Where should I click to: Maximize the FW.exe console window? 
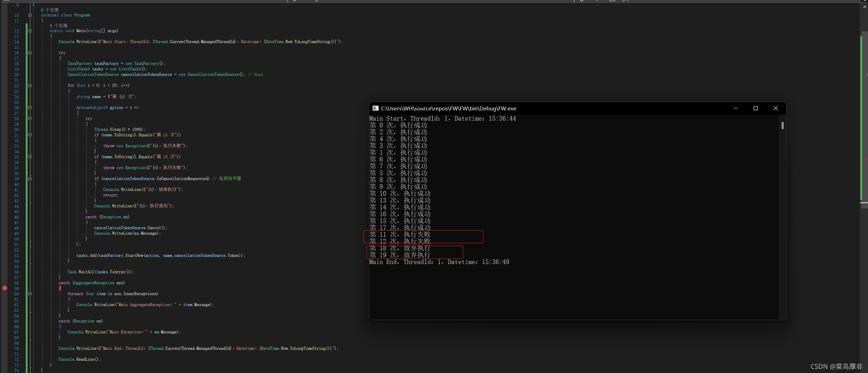[756, 108]
